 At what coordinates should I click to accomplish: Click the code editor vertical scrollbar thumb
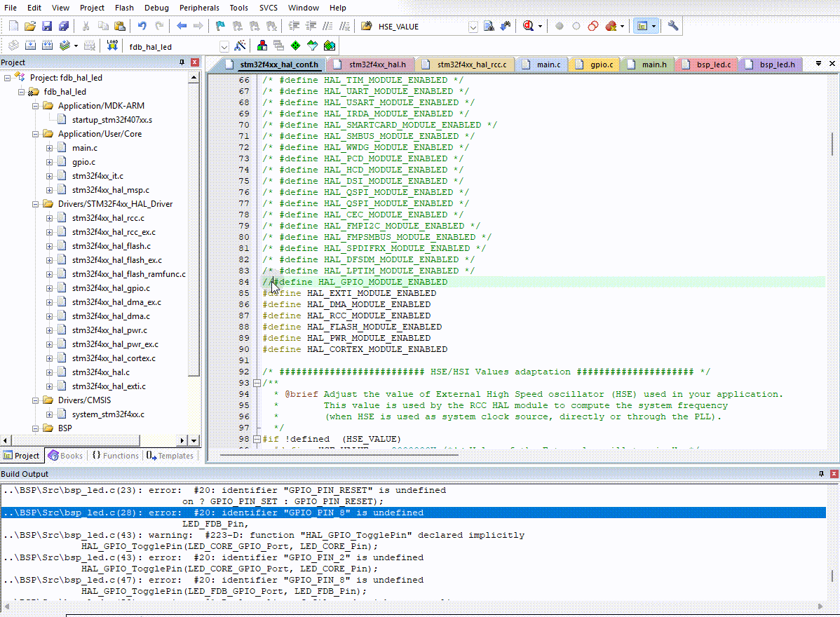click(x=832, y=144)
